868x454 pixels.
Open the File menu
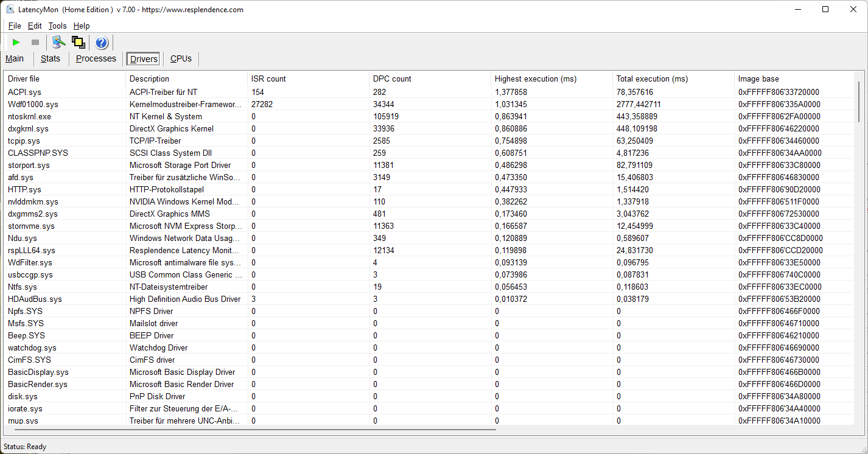(x=15, y=26)
